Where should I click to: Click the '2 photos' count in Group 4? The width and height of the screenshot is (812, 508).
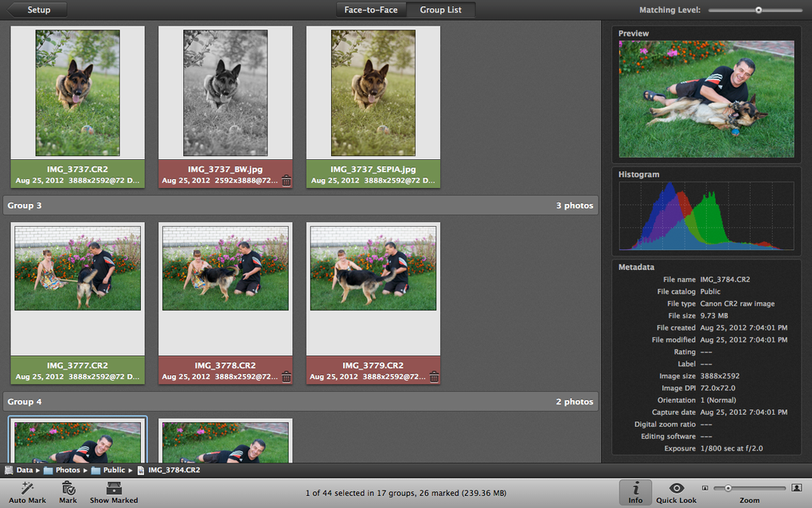pyautogui.click(x=575, y=402)
